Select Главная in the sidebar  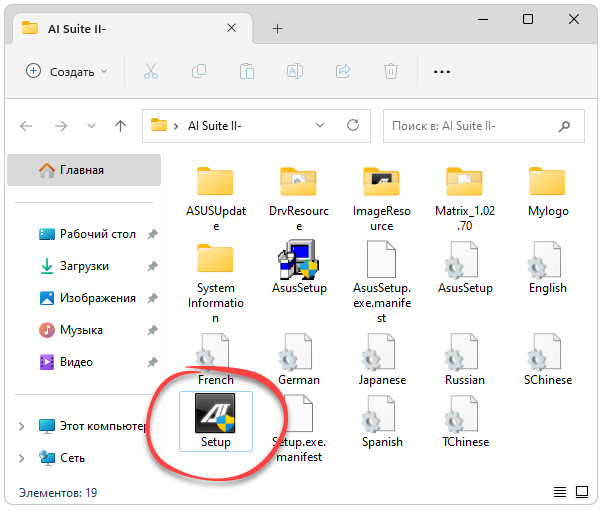(84, 170)
